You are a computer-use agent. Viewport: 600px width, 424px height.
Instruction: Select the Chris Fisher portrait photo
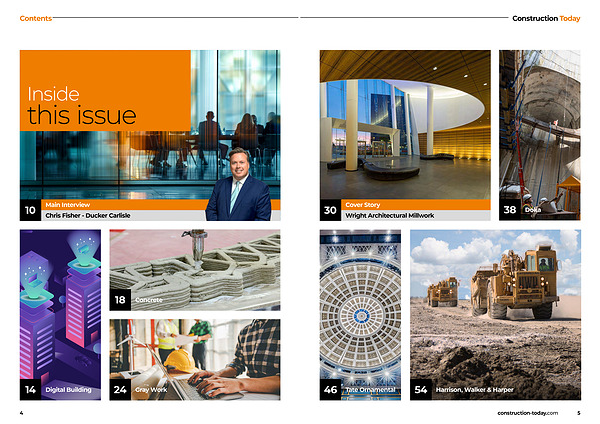pos(238,183)
